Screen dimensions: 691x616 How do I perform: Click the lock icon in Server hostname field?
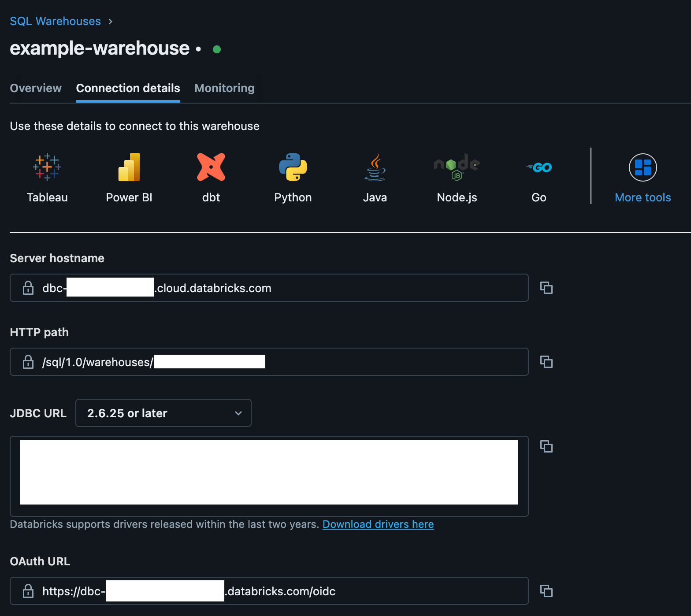[x=28, y=288]
